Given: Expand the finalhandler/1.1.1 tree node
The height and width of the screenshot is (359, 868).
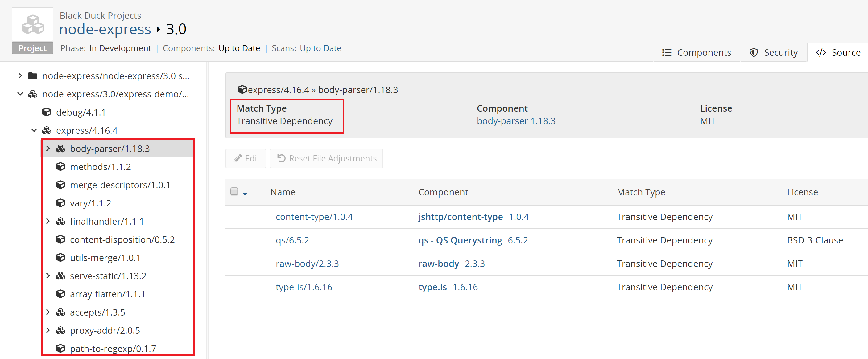Looking at the screenshot, I should point(48,221).
